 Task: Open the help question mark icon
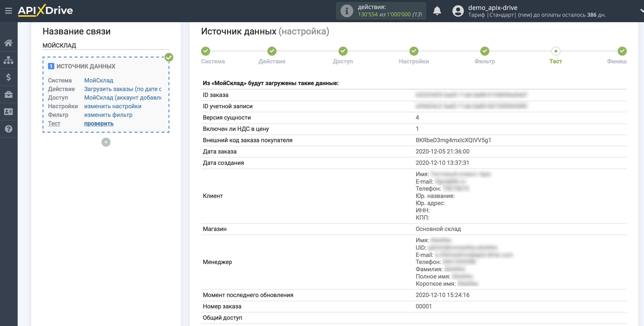[x=9, y=129]
